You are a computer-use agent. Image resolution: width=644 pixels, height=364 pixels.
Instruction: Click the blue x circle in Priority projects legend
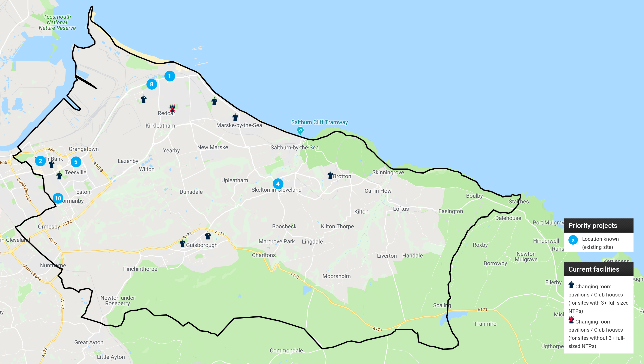click(x=573, y=240)
